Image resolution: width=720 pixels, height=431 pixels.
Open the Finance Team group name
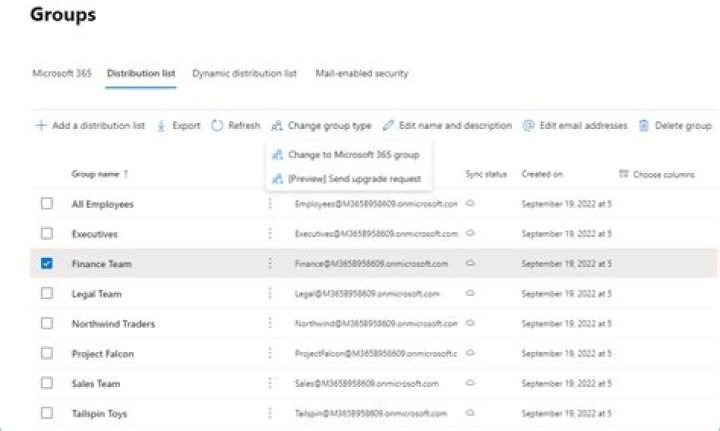click(x=101, y=264)
